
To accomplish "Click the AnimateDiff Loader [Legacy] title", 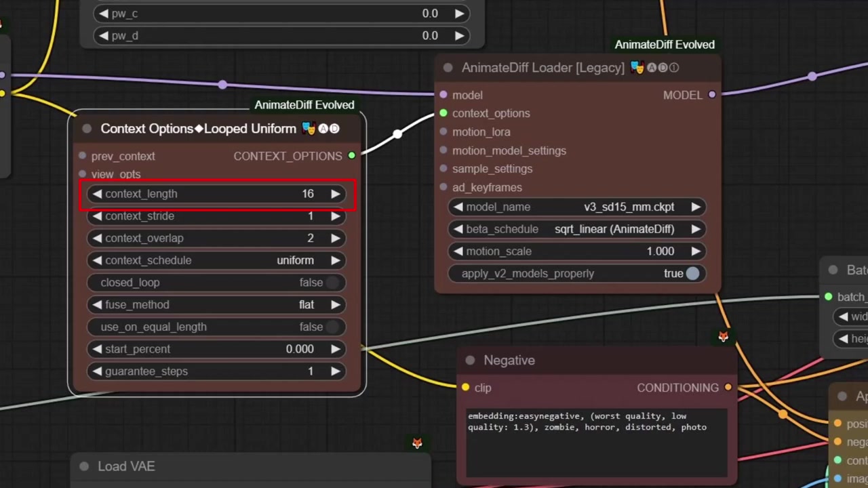I will [543, 68].
